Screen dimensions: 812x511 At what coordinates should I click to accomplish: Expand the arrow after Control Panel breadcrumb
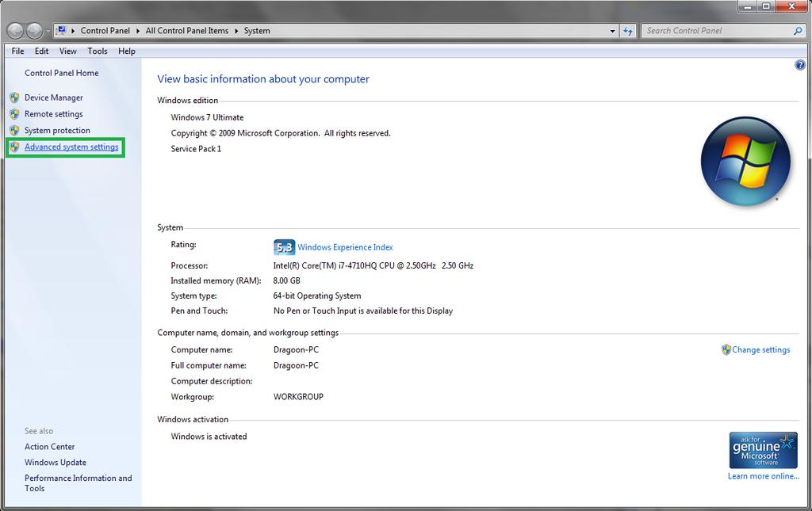138,31
